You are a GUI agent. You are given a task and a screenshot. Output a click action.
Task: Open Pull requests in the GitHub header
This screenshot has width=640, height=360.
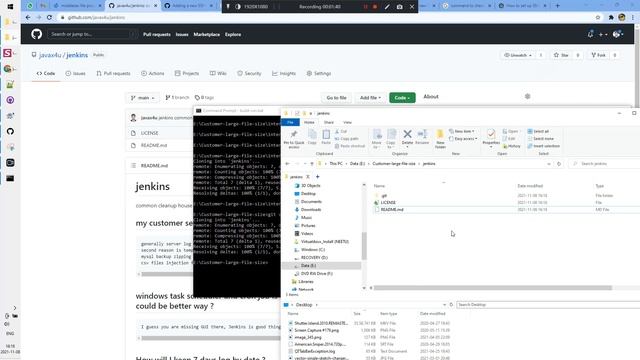click(x=157, y=35)
